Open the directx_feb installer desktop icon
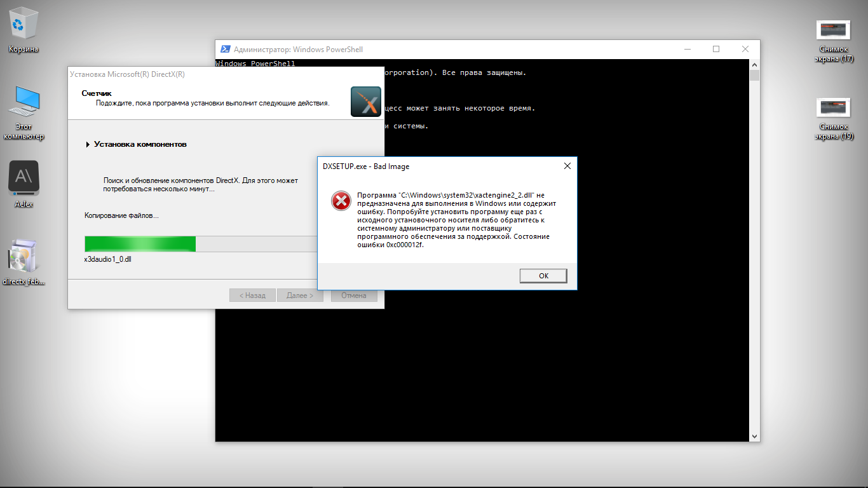Image resolution: width=868 pixels, height=488 pixels. pyautogui.click(x=24, y=262)
